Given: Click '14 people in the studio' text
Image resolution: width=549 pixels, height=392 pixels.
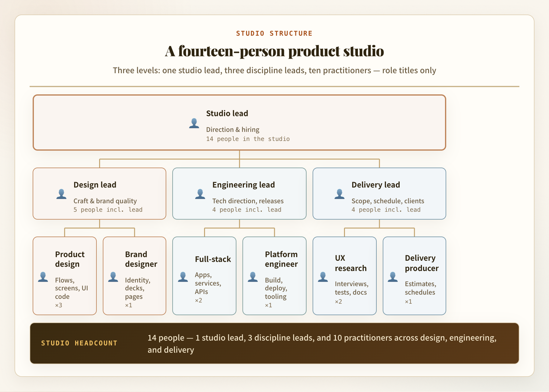Looking at the screenshot, I should click(x=248, y=139).
